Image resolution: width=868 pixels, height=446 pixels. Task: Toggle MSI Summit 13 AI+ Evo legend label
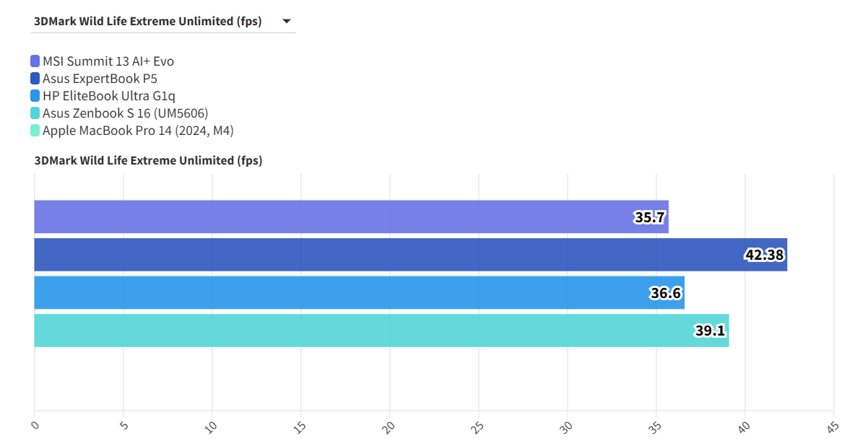tap(108, 61)
